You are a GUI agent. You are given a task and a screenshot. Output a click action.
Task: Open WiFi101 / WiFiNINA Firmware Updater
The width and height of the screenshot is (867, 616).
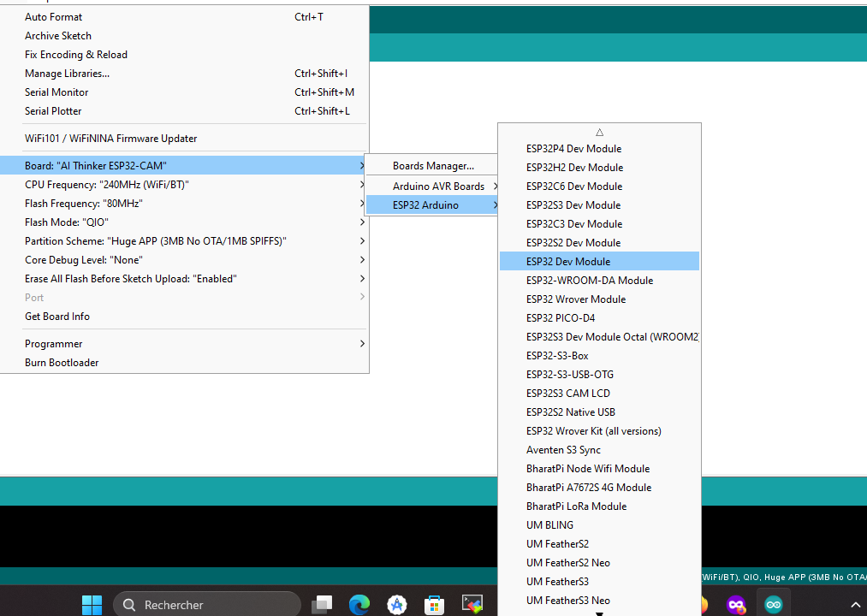tap(184, 139)
